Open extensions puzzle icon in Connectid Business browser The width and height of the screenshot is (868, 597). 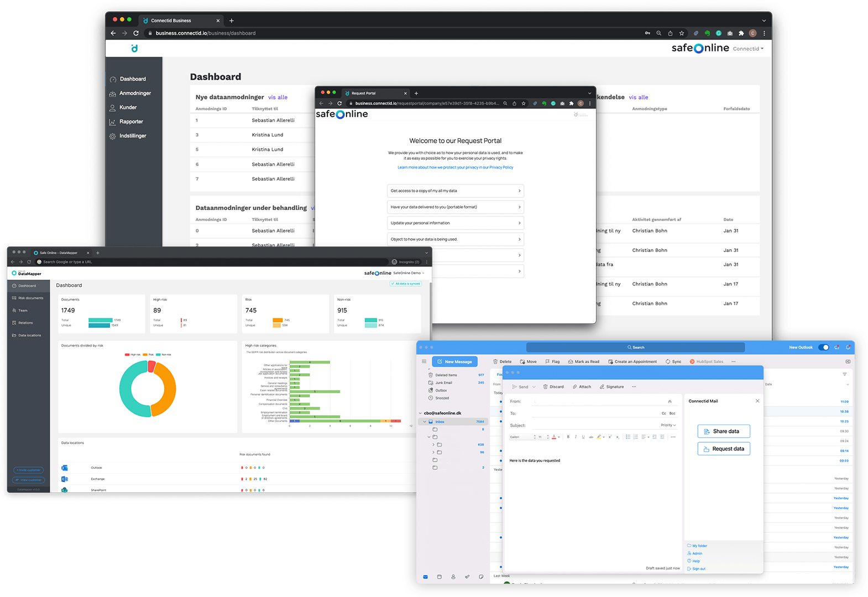pyautogui.click(x=741, y=33)
